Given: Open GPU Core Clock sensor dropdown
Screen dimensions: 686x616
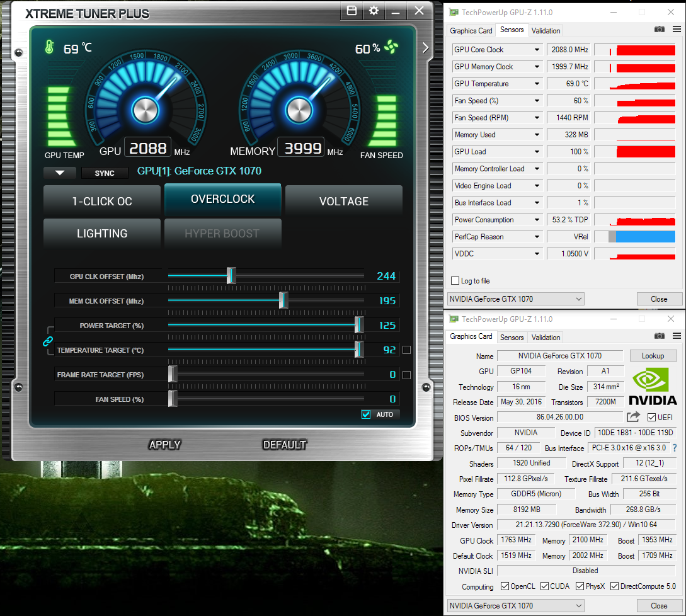Looking at the screenshot, I should click(537, 50).
